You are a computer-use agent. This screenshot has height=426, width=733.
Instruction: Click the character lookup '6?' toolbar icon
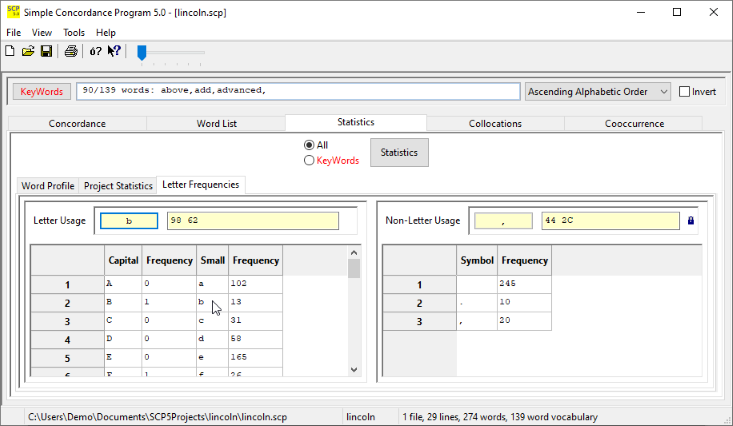point(96,51)
